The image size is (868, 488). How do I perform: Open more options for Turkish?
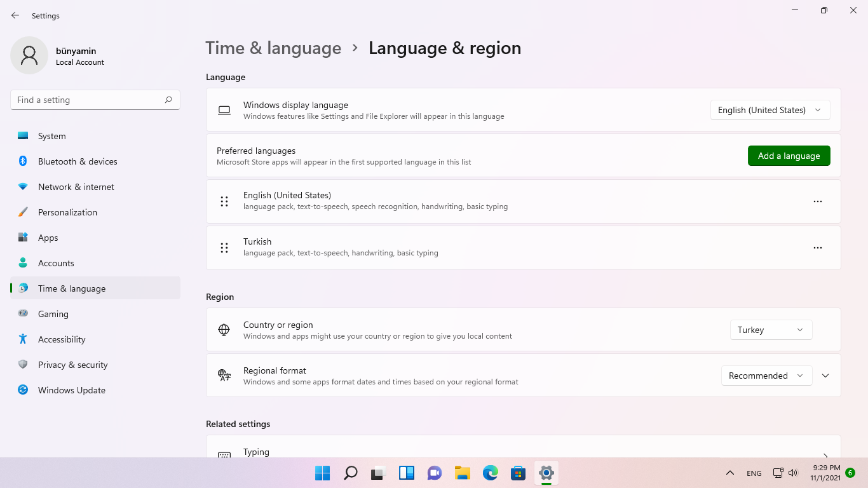(x=818, y=248)
